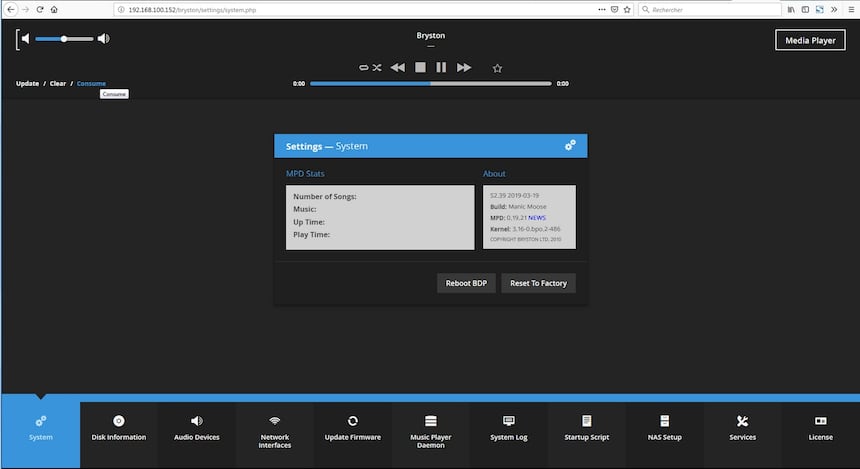Screen dimensions: 860x469
Task: Click the loud speaker volume icon
Action: pyautogui.click(x=104, y=38)
